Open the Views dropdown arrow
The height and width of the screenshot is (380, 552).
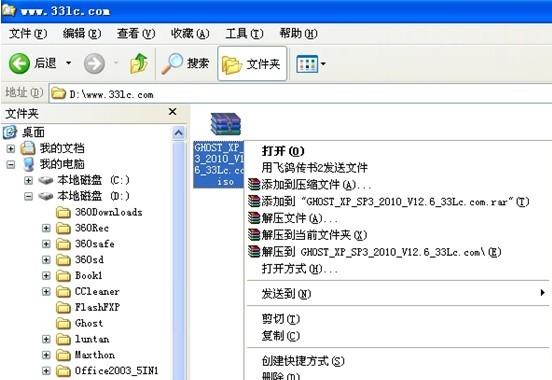tap(323, 64)
